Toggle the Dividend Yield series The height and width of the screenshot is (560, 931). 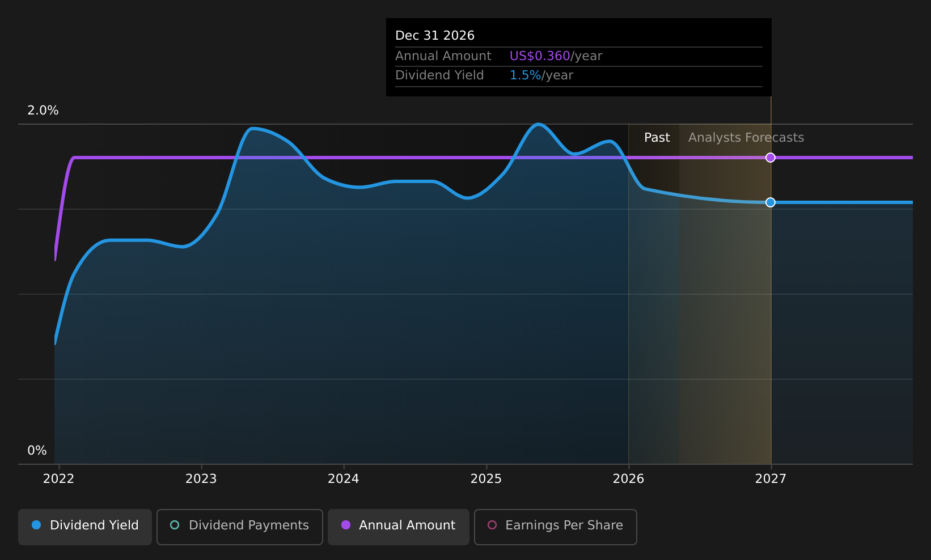point(85,527)
